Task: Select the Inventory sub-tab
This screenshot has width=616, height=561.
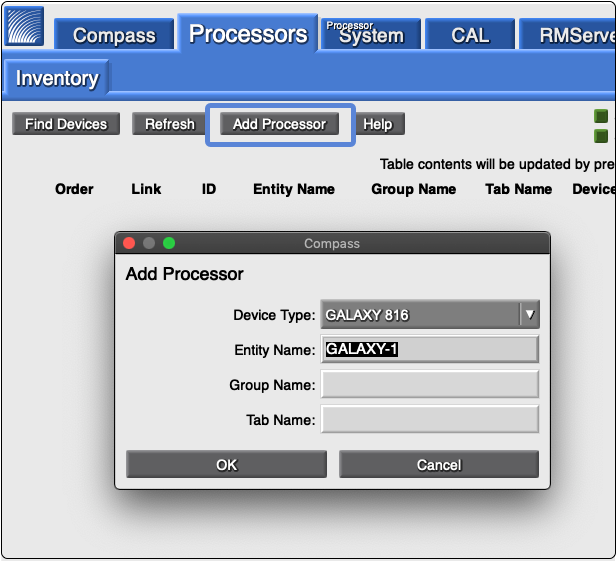Action: (x=57, y=77)
